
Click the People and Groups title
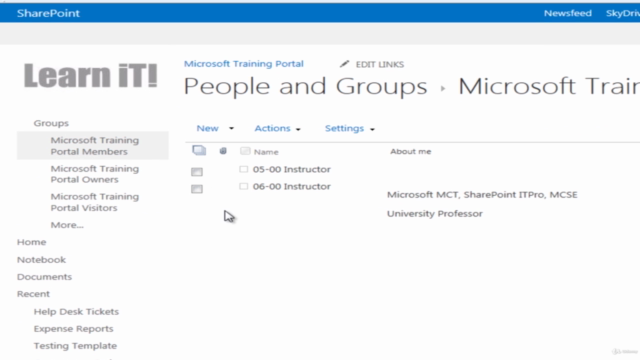click(x=305, y=86)
